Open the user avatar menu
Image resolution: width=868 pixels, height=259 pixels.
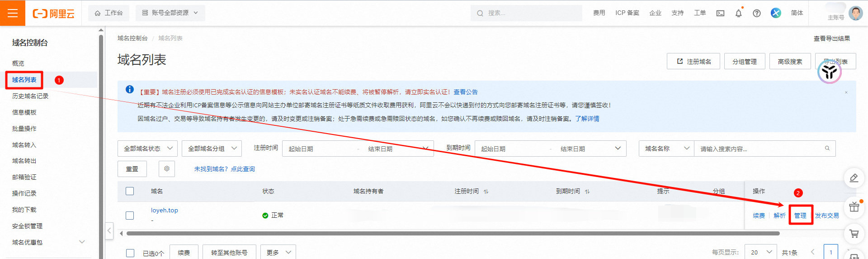tap(855, 13)
